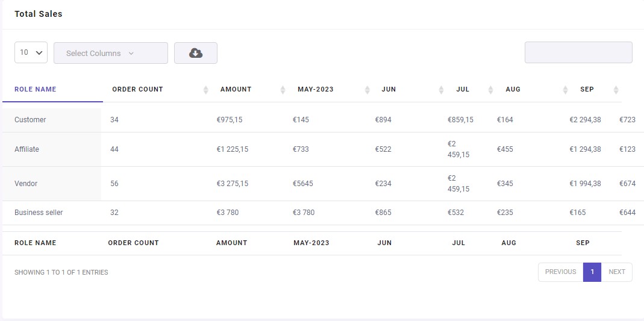
Task: Sort by Sep column arrows icon
Action: (x=616, y=90)
